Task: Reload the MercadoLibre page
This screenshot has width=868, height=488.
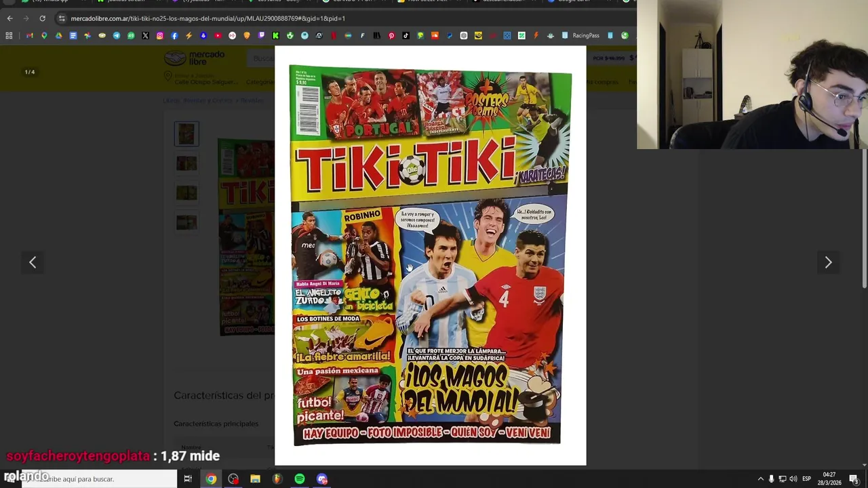Action: 42,18
